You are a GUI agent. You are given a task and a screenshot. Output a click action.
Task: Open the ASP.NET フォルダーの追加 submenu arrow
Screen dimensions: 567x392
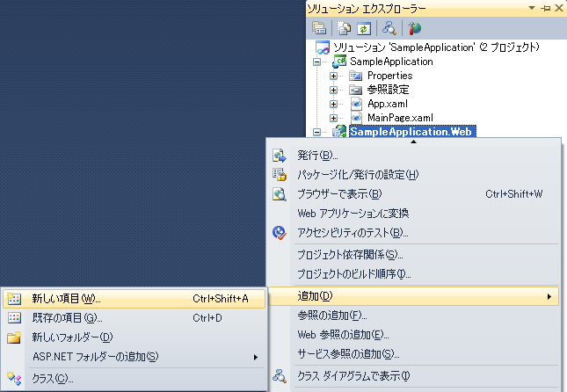click(x=256, y=358)
